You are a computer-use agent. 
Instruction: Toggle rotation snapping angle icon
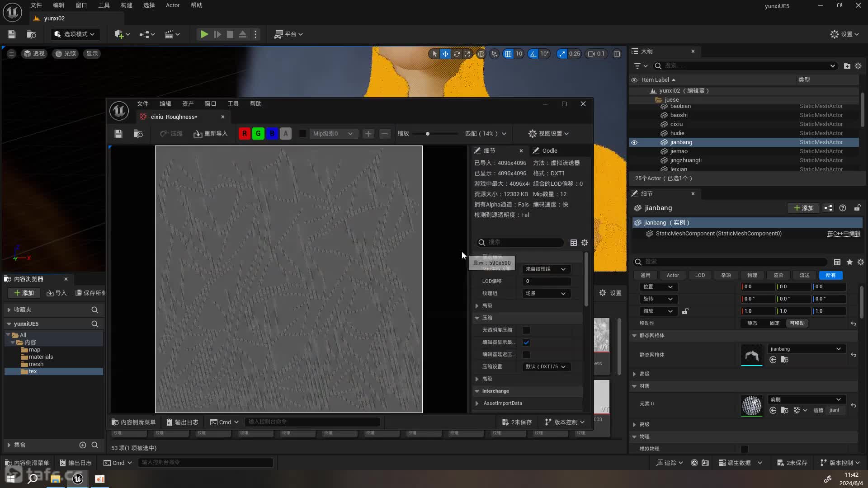pos(533,54)
